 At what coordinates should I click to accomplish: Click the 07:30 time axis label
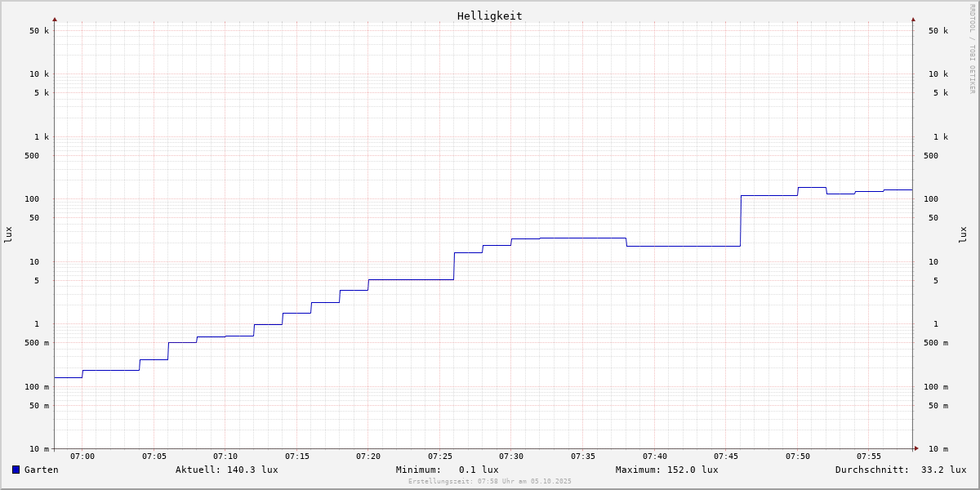[511, 457]
